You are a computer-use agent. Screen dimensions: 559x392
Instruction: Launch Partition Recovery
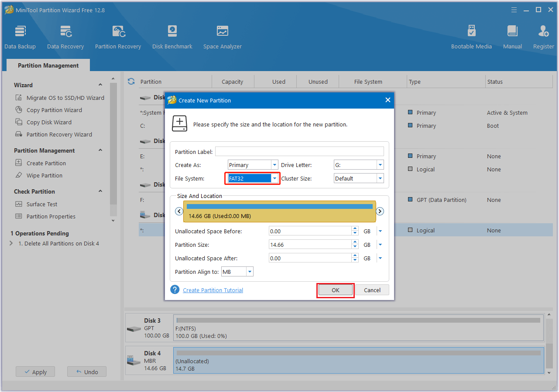[118, 37]
